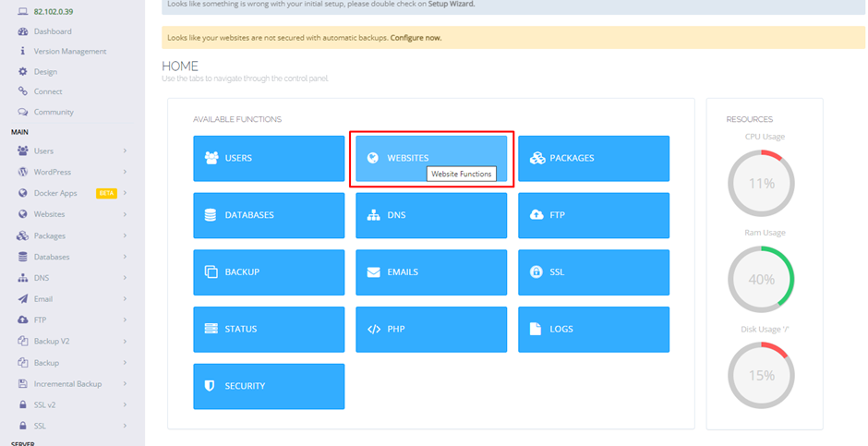Open the PHP function tile

[x=431, y=330]
